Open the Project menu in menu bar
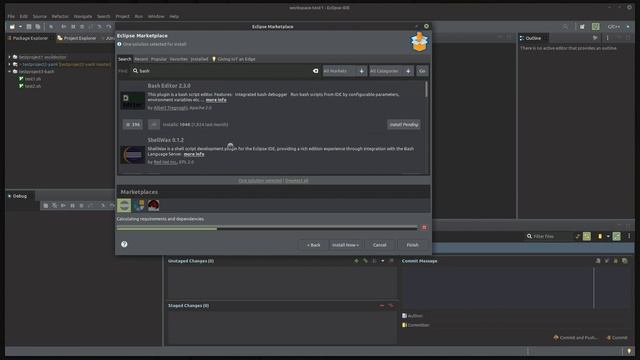The height and width of the screenshot is (360, 640). pyautogui.click(x=122, y=16)
